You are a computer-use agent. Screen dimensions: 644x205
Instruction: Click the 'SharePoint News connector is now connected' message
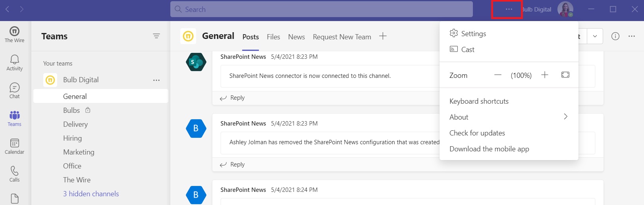click(x=310, y=75)
